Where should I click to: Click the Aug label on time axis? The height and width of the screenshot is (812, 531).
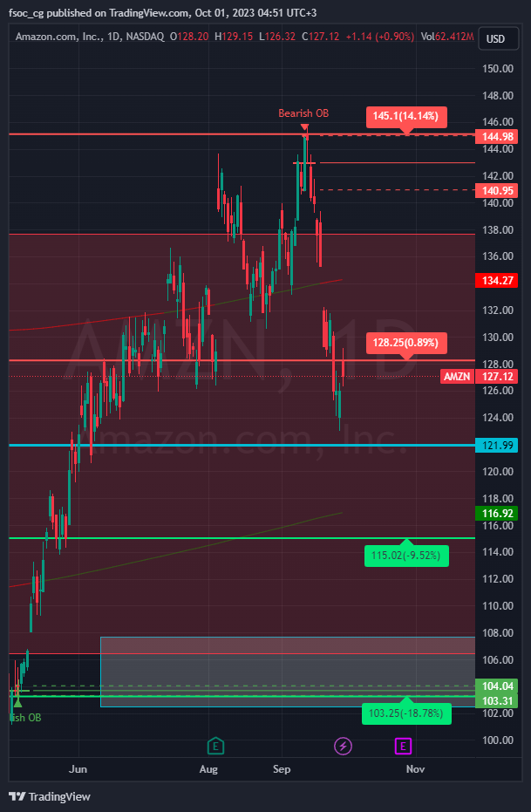pyautogui.click(x=208, y=769)
